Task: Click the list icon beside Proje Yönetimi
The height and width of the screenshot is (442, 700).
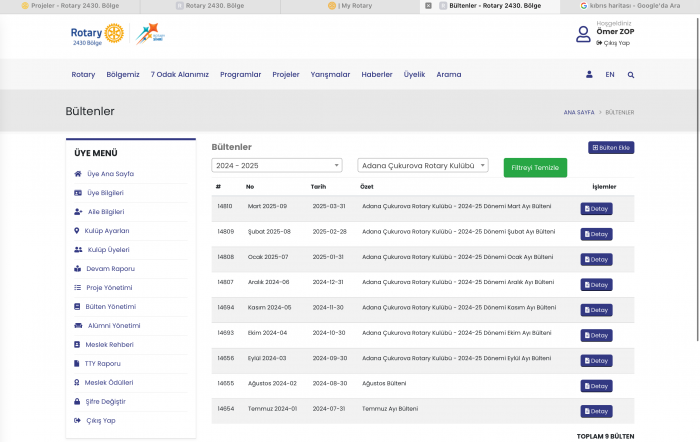Action: point(77,288)
